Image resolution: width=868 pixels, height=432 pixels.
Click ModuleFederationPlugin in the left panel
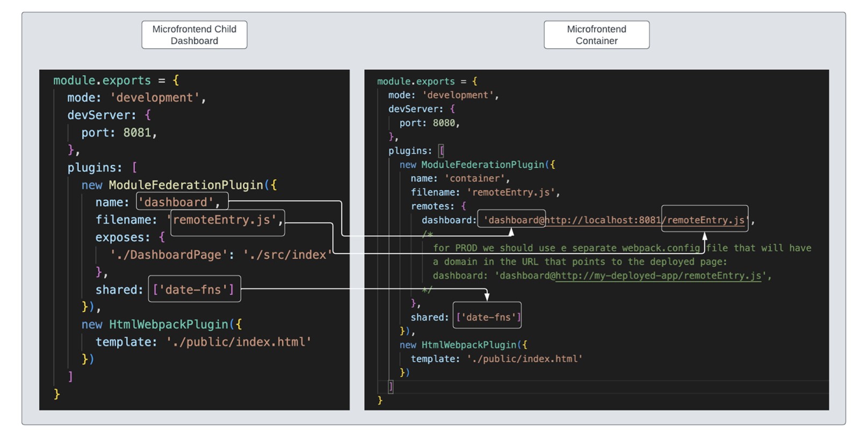[x=186, y=185]
